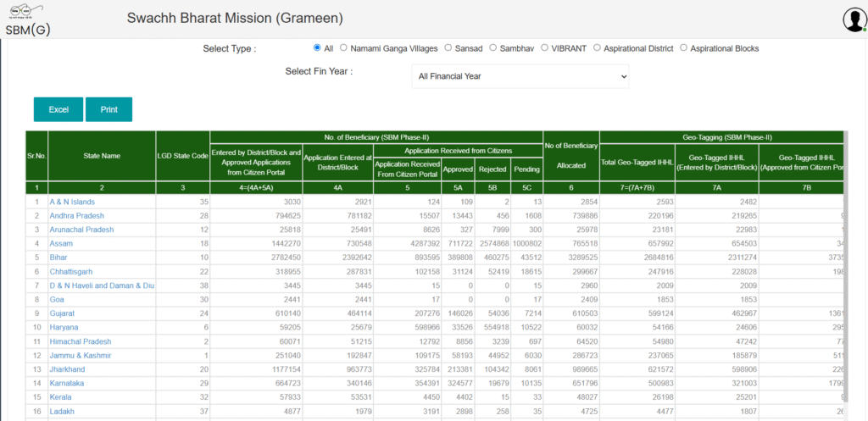The height and width of the screenshot is (421, 868).
Task: Click No of Beneficiary Allocated header
Action: coord(570,156)
